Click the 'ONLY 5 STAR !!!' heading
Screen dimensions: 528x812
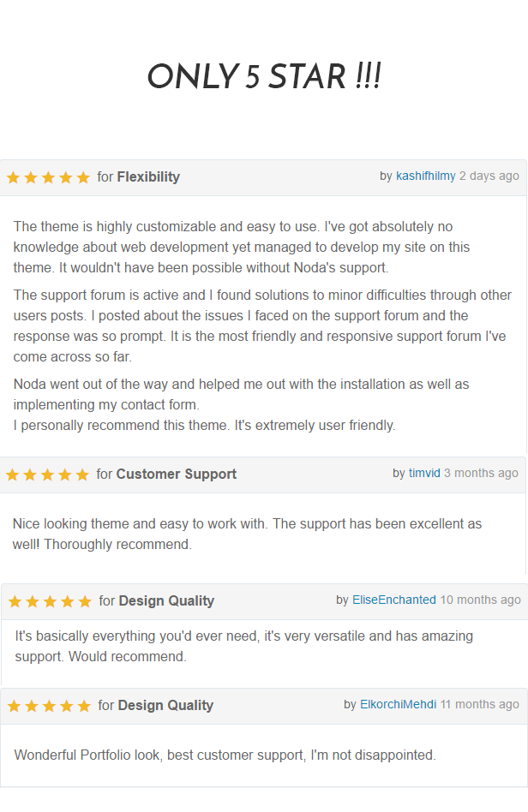tap(264, 77)
